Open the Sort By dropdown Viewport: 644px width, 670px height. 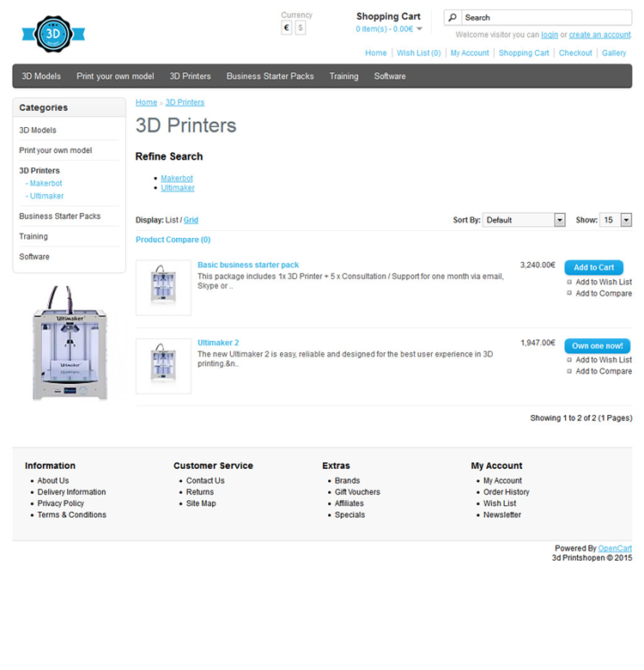click(524, 220)
